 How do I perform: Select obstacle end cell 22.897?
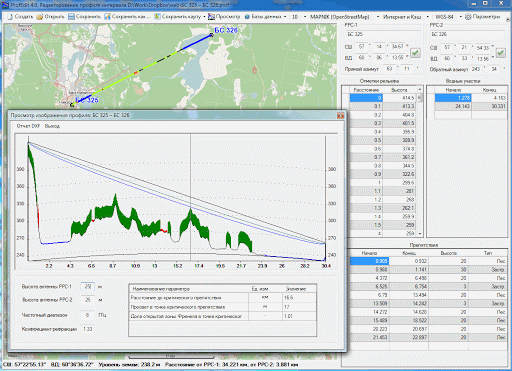(408, 337)
